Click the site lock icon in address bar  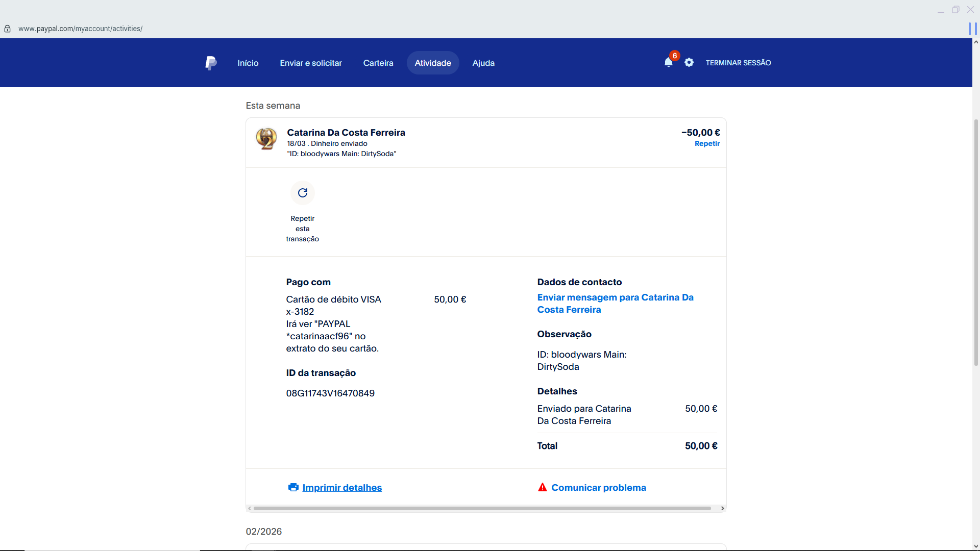pyautogui.click(x=8, y=29)
